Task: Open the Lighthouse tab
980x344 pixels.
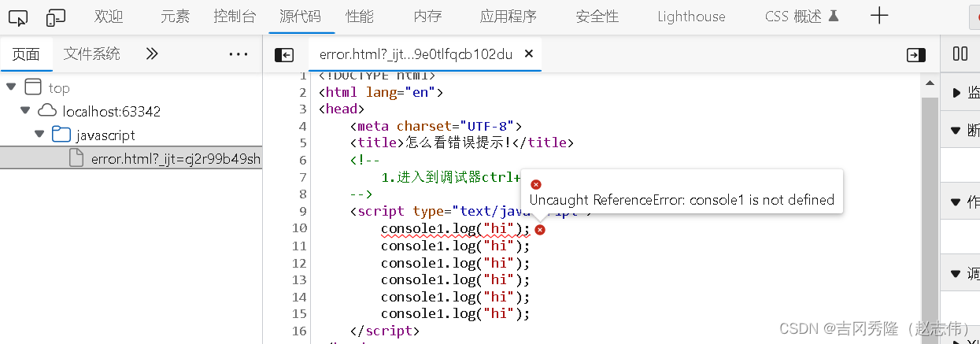Action: (691, 17)
